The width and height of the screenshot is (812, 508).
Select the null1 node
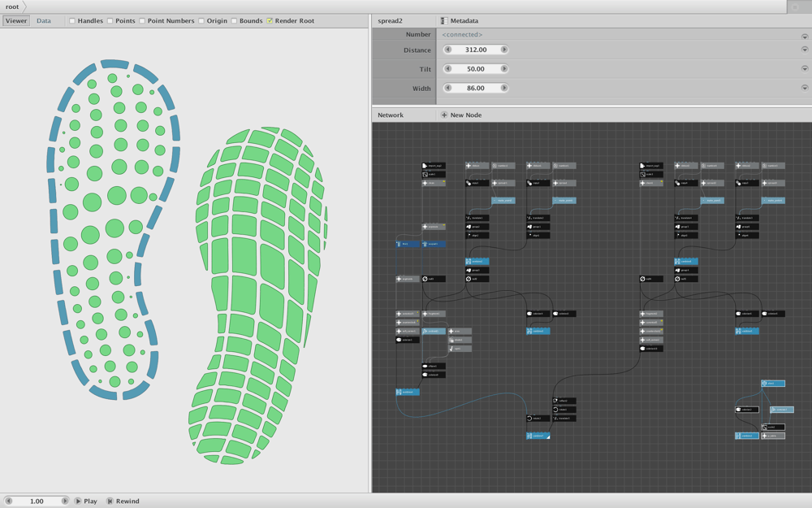(434, 279)
